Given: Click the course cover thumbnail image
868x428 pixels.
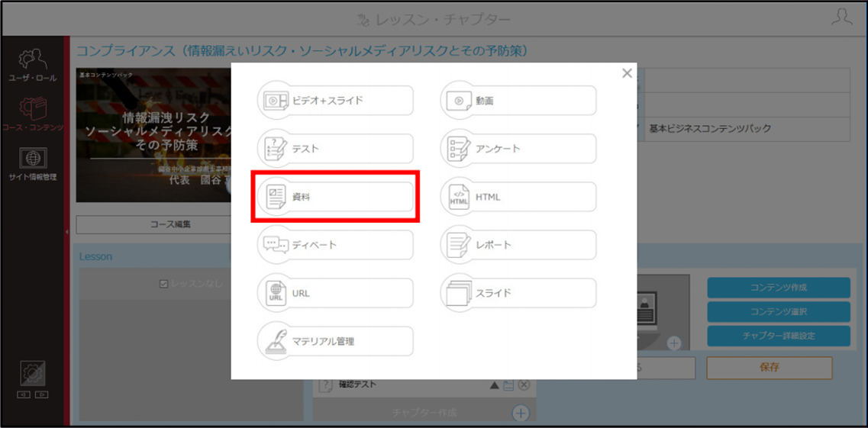Looking at the screenshot, I should pyautogui.click(x=154, y=136).
